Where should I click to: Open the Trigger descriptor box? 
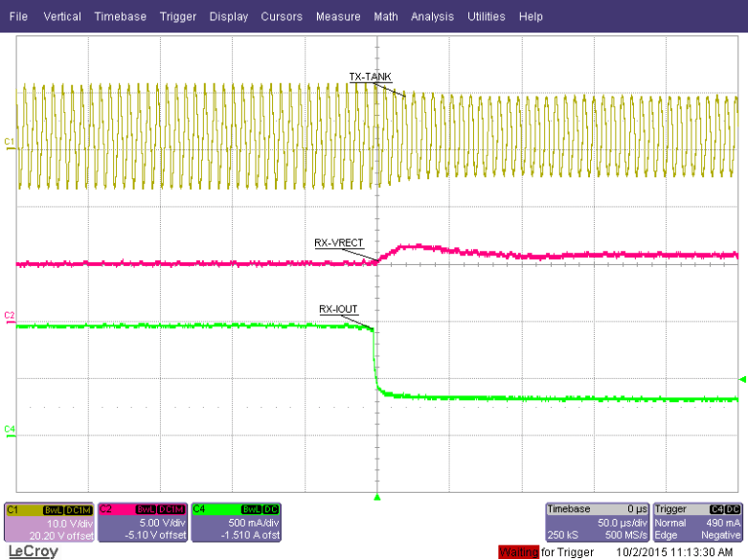click(697, 523)
